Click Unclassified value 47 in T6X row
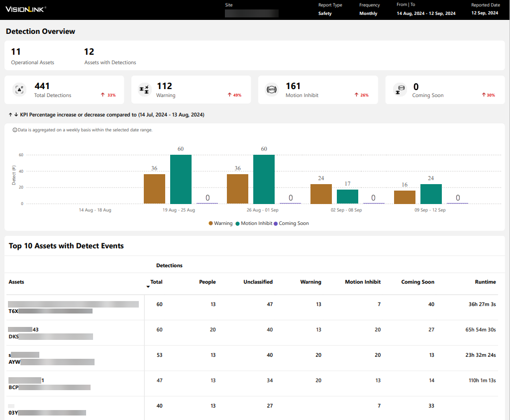 270,304
